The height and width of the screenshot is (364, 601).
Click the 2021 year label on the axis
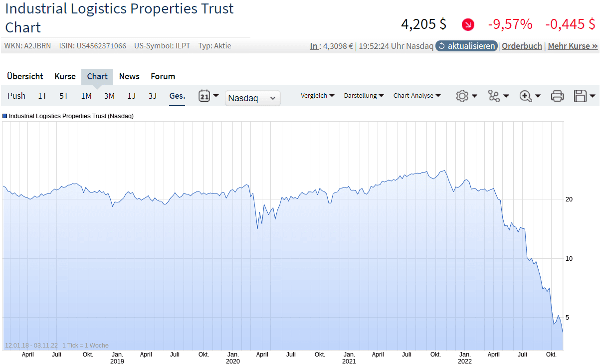349,362
